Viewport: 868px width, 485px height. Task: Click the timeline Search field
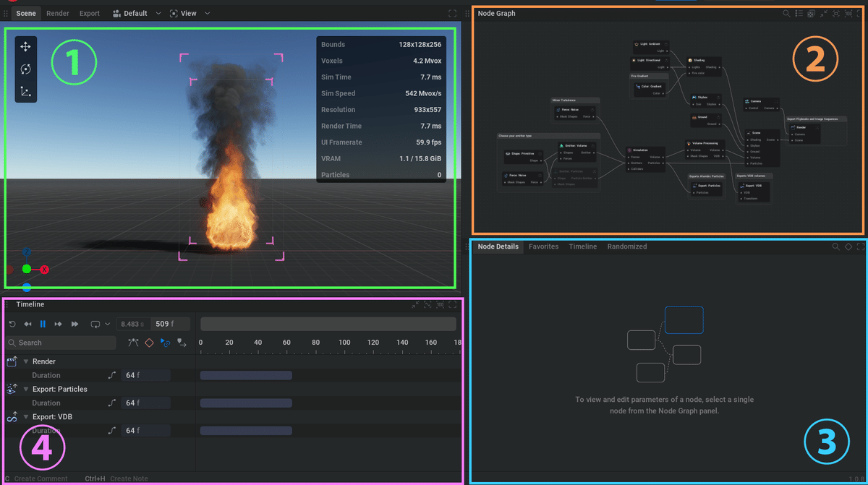point(61,343)
